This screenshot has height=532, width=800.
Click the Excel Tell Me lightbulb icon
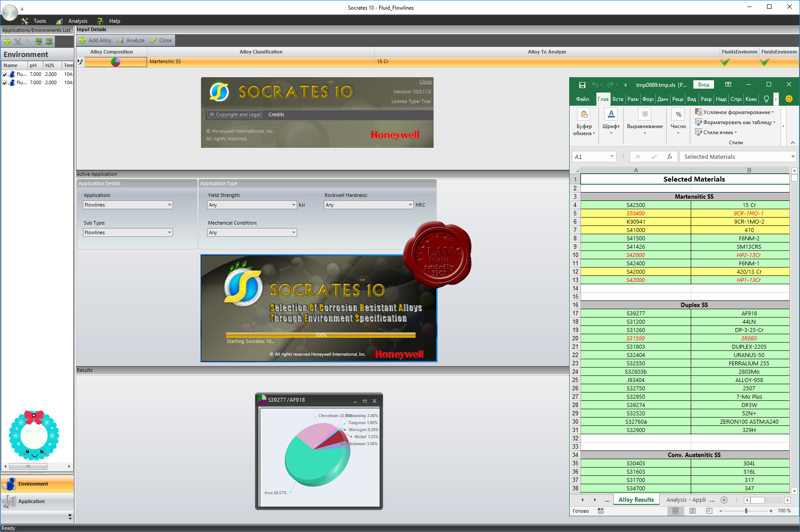click(x=766, y=99)
